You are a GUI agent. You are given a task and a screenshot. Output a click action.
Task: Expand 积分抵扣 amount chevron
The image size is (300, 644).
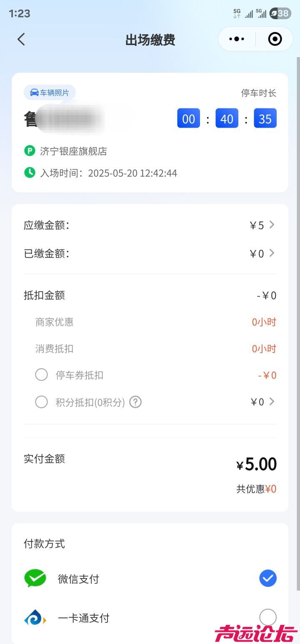pyautogui.click(x=272, y=402)
